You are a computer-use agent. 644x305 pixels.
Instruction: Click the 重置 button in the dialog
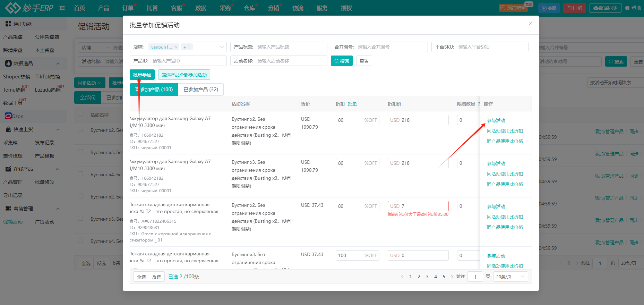pos(364,61)
